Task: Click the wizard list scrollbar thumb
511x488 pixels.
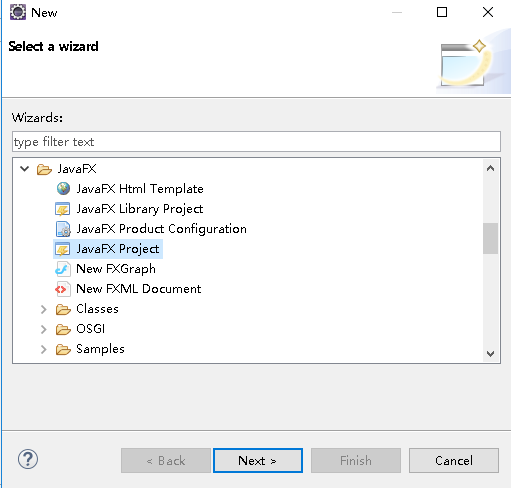Action: [490, 238]
